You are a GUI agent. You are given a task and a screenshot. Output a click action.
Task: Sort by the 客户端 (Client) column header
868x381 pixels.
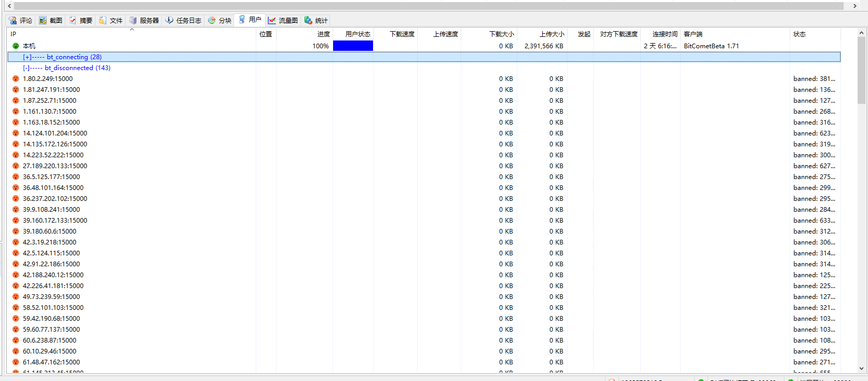click(693, 34)
